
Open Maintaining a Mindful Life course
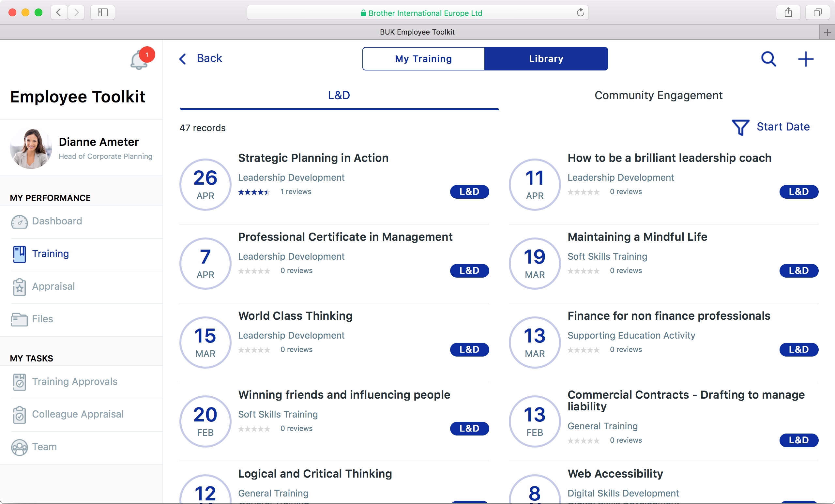[x=637, y=237]
